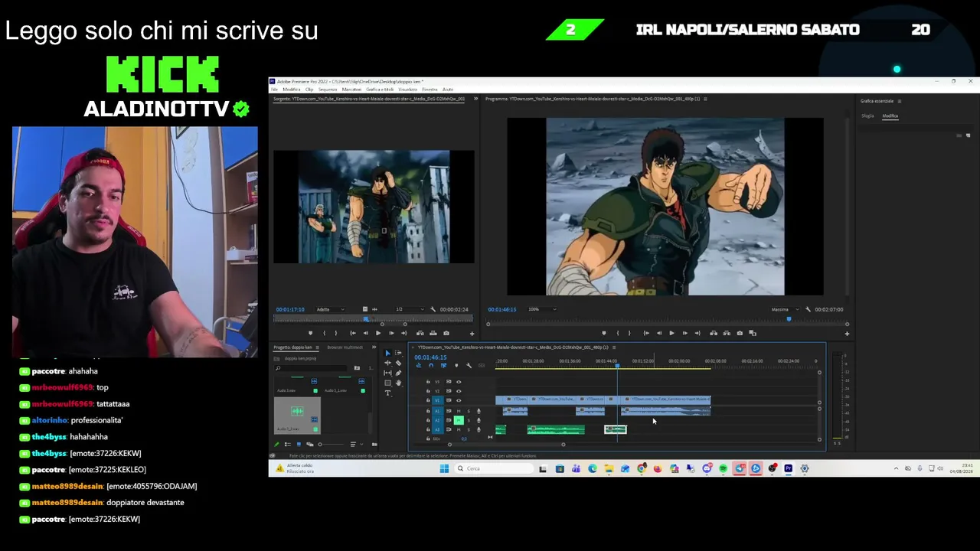The height and width of the screenshot is (551, 980).
Task: Open Program monitor panel menu
Action: 705,99
